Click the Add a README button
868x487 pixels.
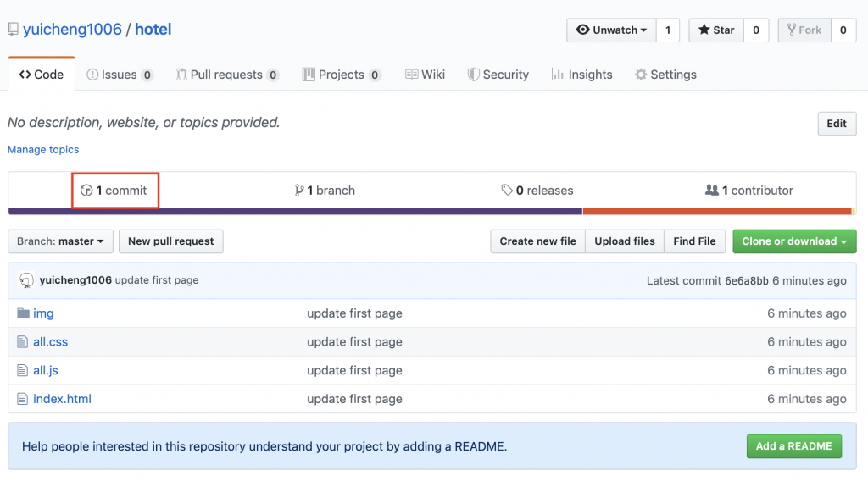click(794, 445)
